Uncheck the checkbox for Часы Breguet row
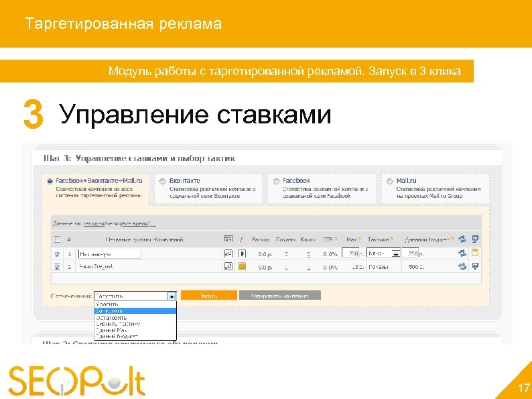 point(58,267)
